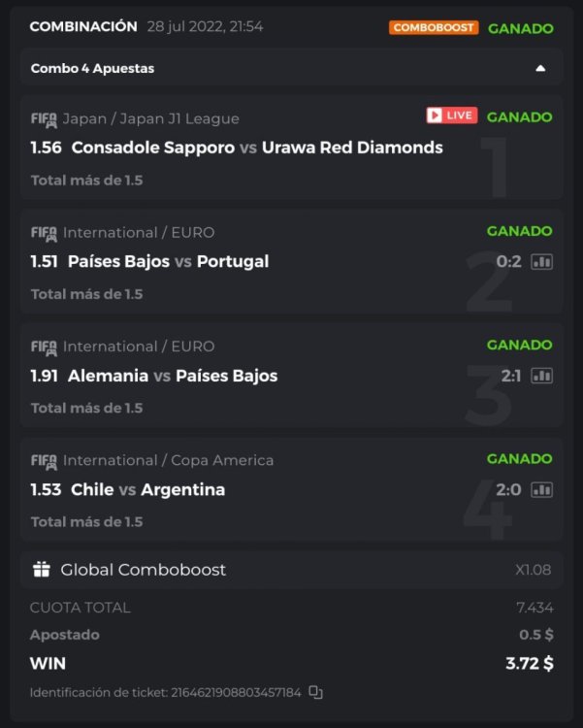Click the Japan / Japan J1 League label
This screenshot has height=728, width=583.
[x=150, y=118]
